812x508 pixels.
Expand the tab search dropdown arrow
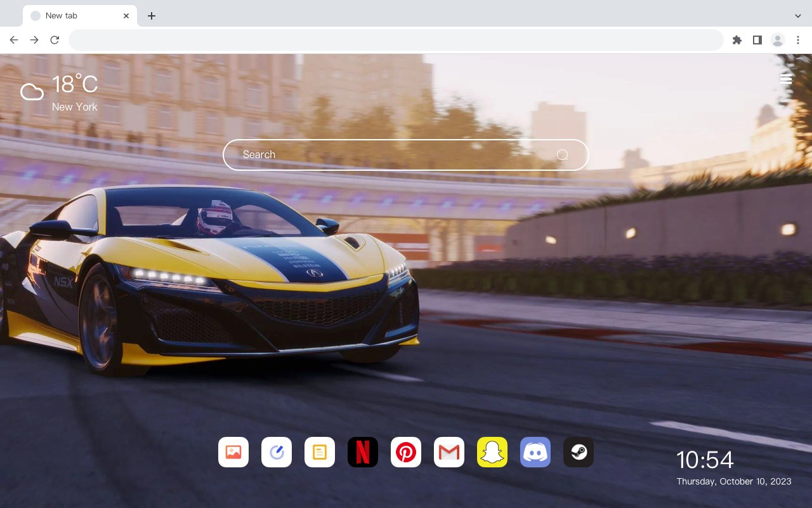coord(798,16)
